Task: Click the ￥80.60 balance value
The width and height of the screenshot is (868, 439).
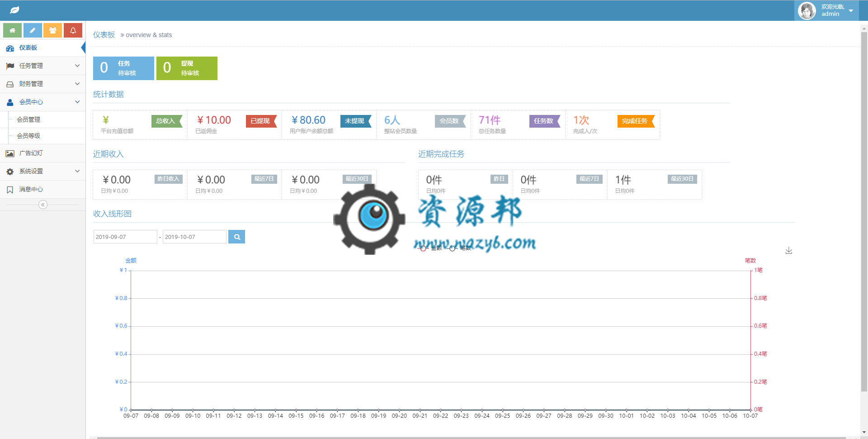Action: coord(308,120)
